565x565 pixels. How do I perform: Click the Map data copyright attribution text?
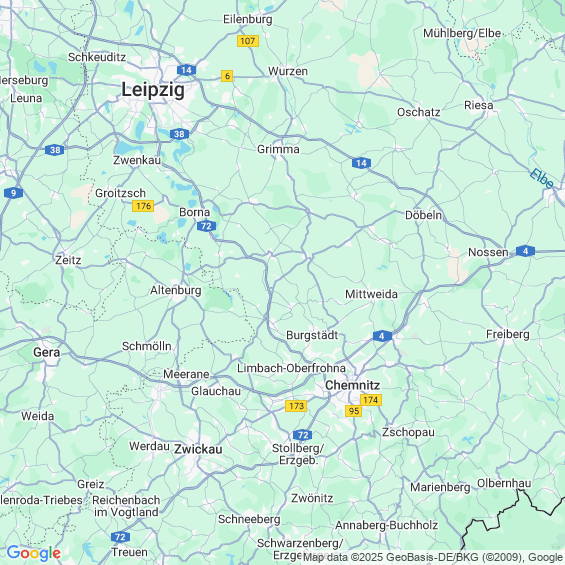pos(433,557)
